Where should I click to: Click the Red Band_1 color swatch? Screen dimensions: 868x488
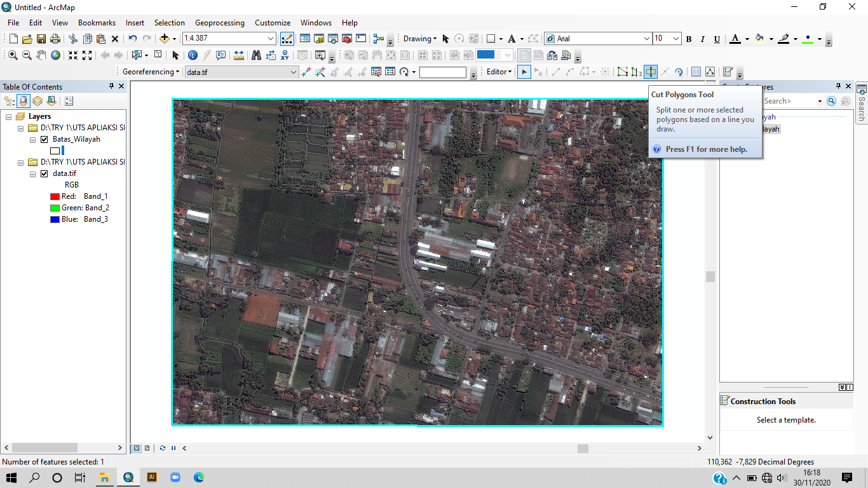[55, 196]
